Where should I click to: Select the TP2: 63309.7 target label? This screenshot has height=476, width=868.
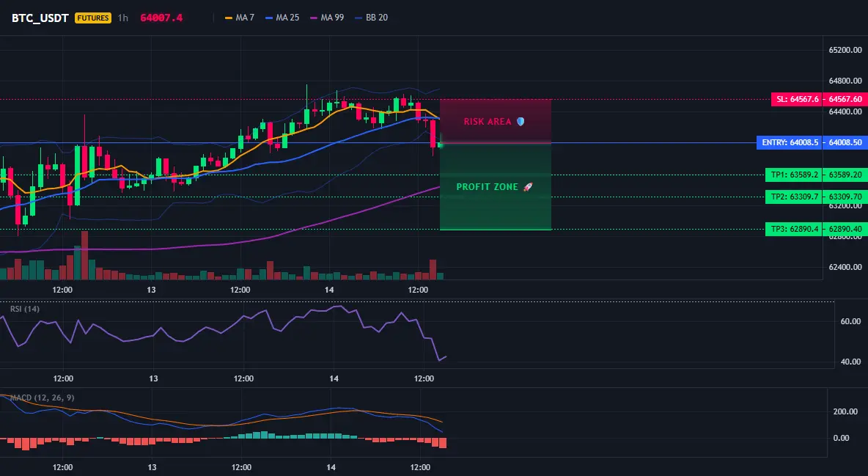(794, 196)
